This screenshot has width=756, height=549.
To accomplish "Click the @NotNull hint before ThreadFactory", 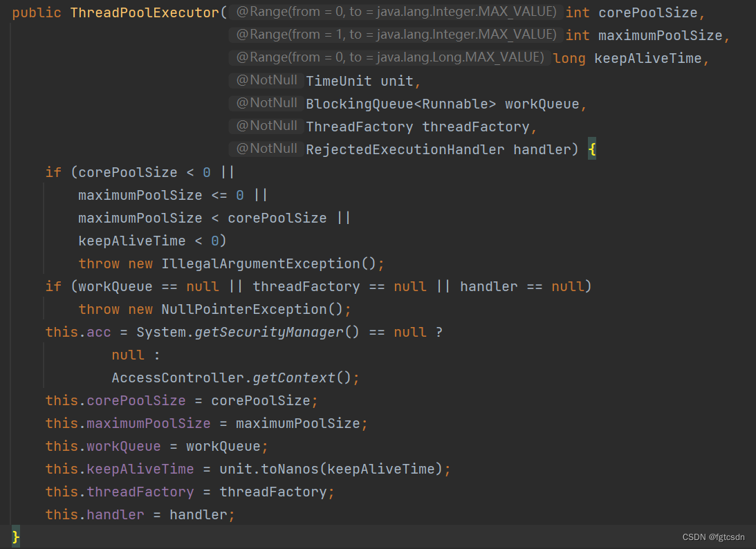I will click(x=266, y=126).
